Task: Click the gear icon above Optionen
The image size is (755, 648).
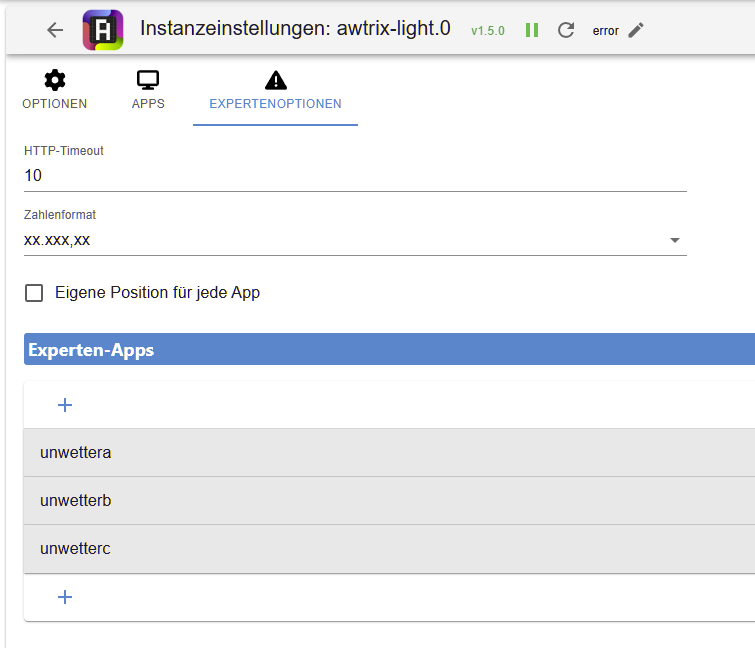Action: [55, 80]
